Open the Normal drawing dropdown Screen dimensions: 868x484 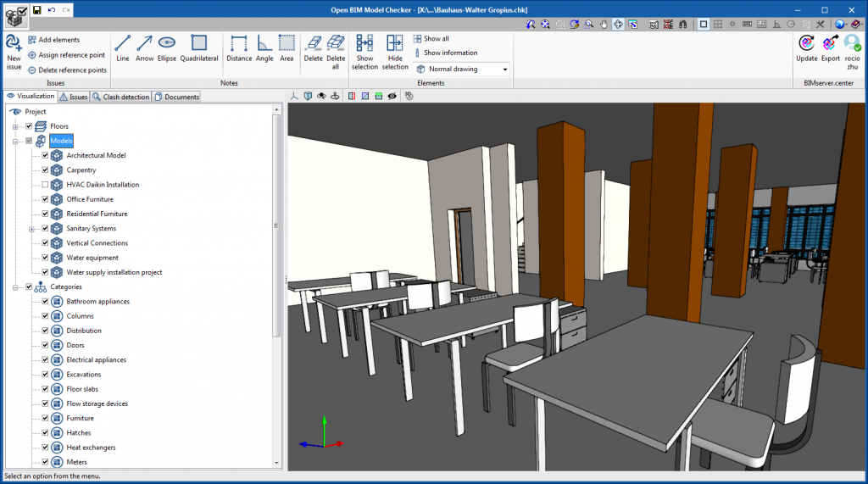point(462,70)
